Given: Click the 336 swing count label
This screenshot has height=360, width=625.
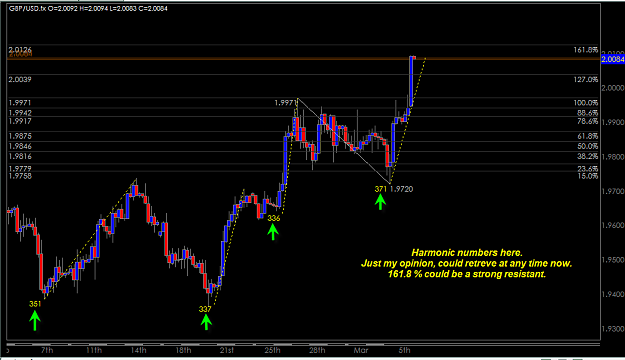Looking at the screenshot, I should pyautogui.click(x=273, y=218).
